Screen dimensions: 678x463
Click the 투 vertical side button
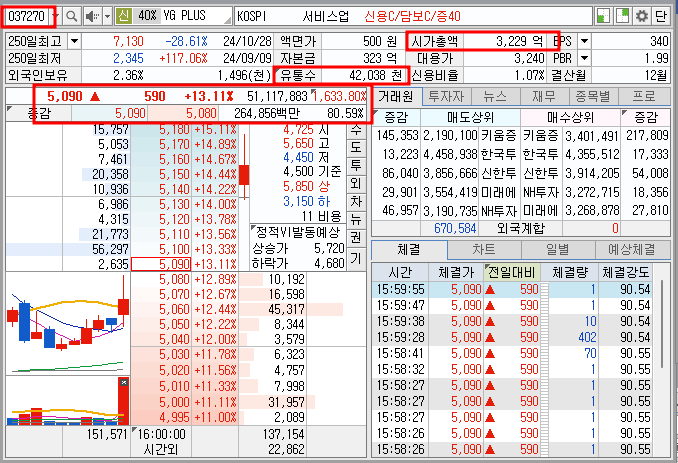[x=355, y=166]
